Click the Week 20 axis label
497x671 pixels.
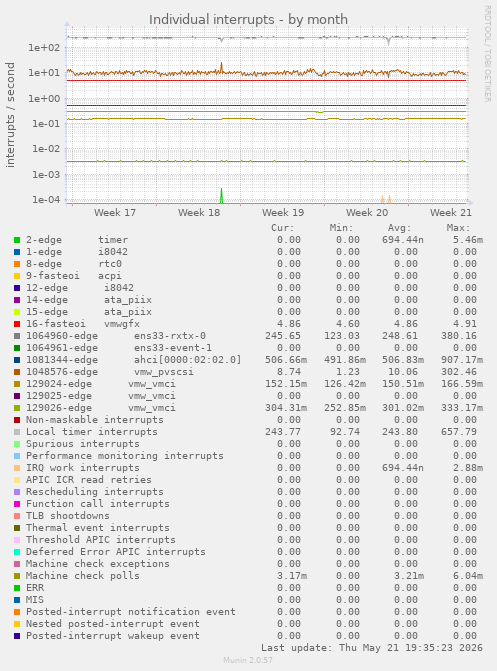click(x=367, y=213)
